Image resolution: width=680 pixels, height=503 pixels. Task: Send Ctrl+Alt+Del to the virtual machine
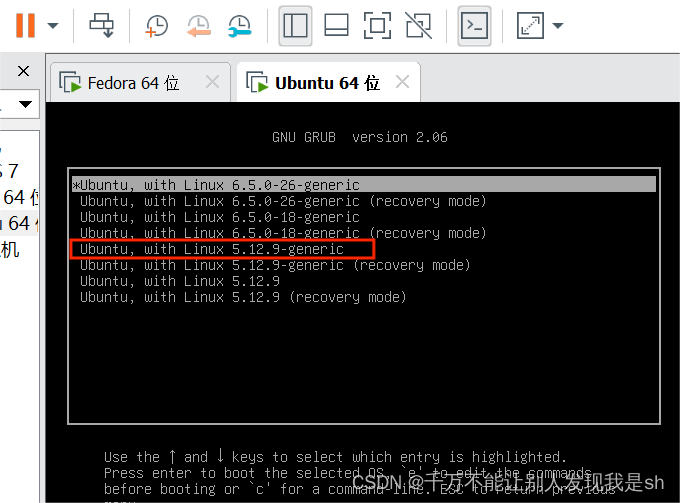point(101,25)
